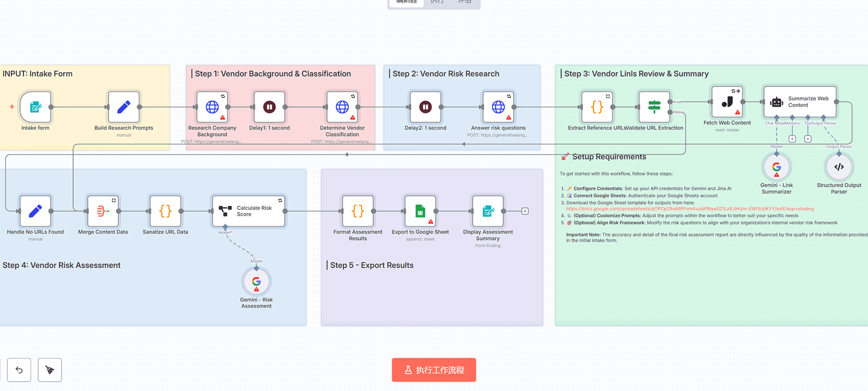Open the Determine Vendor Classification node

point(342,107)
